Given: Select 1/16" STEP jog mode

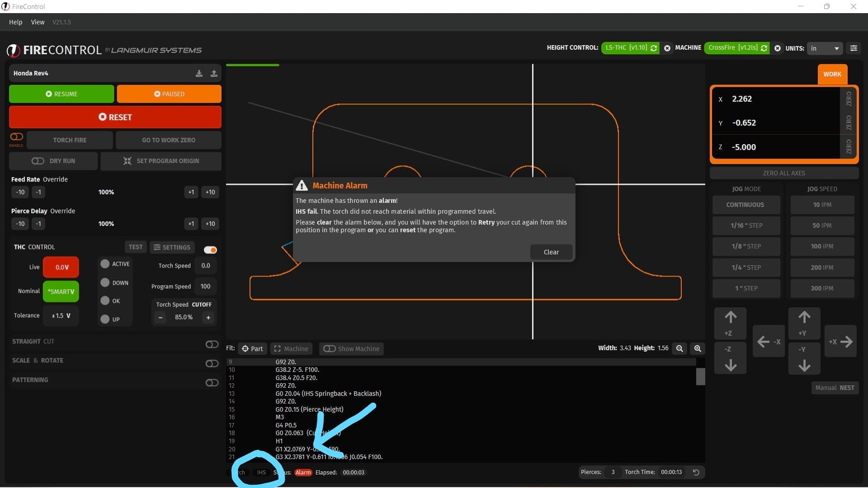Looking at the screenshot, I should (x=746, y=225).
